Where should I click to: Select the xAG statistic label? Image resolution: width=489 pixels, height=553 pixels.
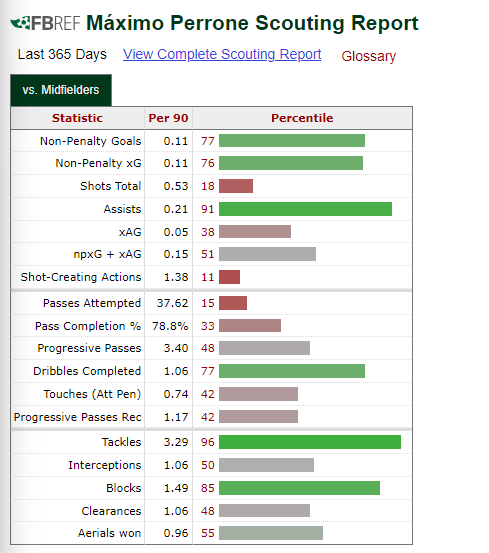click(x=130, y=232)
